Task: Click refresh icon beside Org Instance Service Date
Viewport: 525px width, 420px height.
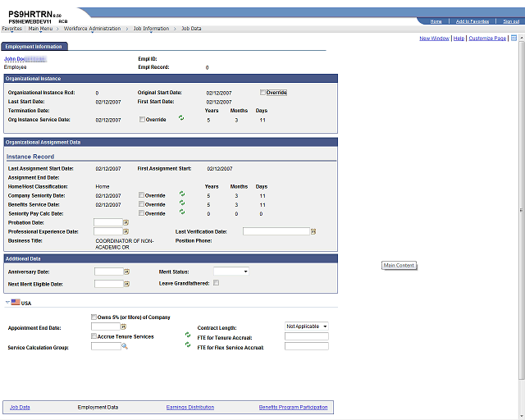Action: (x=181, y=118)
